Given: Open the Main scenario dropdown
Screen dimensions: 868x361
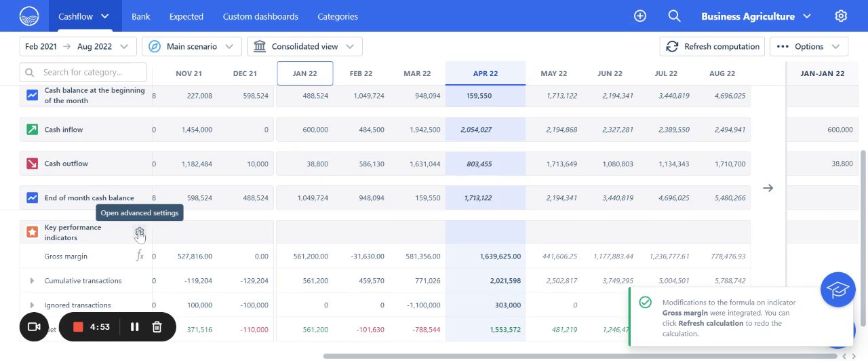Looking at the screenshot, I should [191, 46].
